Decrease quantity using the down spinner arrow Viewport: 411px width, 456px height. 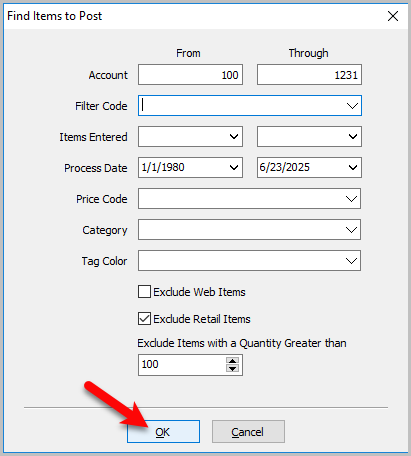[x=232, y=368]
